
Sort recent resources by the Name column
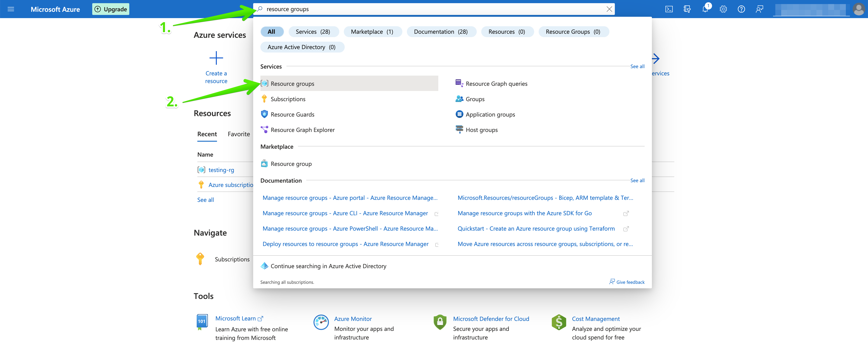tap(205, 155)
